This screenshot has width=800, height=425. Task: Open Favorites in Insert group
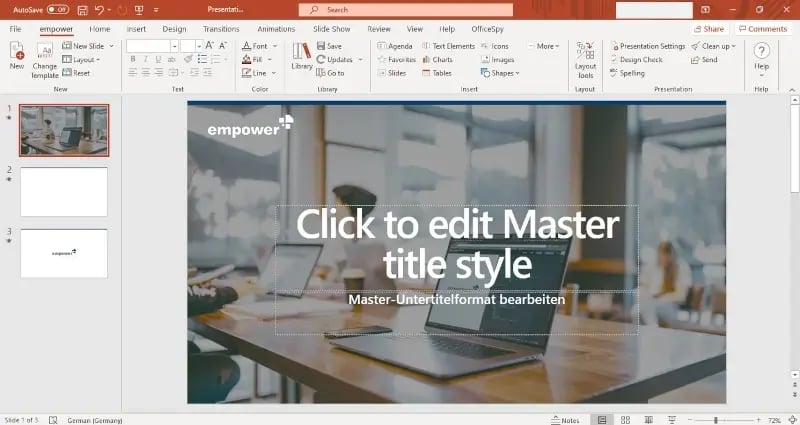click(397, 60)
